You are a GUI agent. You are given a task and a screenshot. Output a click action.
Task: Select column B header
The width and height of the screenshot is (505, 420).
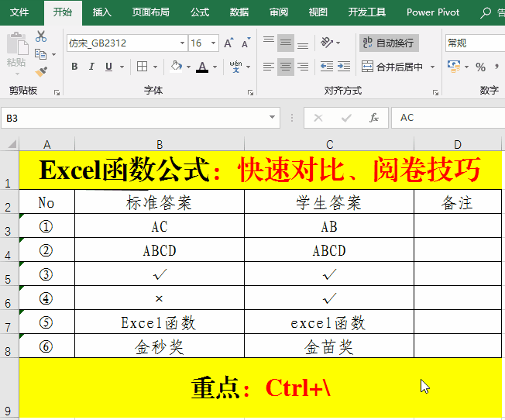(x=160, y=144)
